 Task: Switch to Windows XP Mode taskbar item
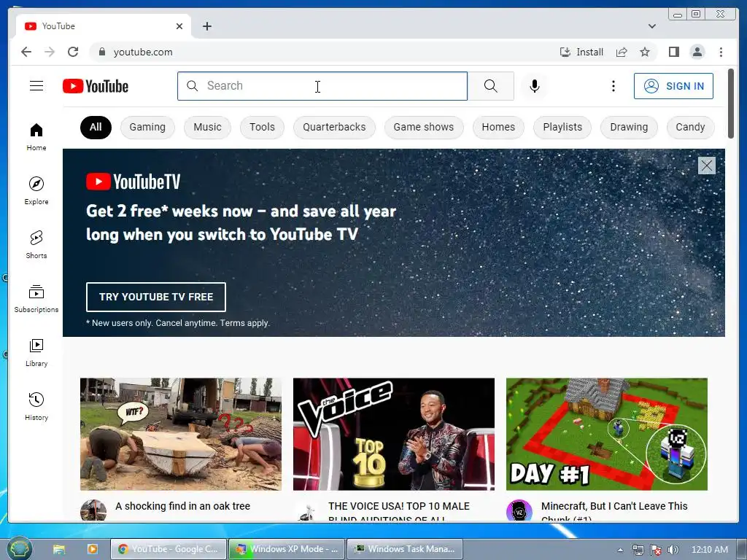287,549
